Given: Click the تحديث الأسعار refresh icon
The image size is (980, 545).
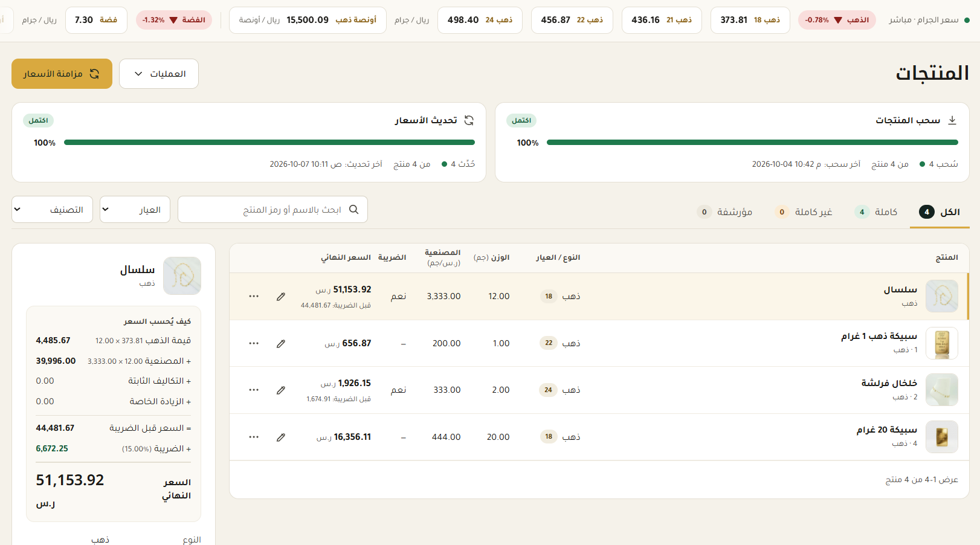Looking at the screenshot, I should pyautogui.click(x=469, y=120).
